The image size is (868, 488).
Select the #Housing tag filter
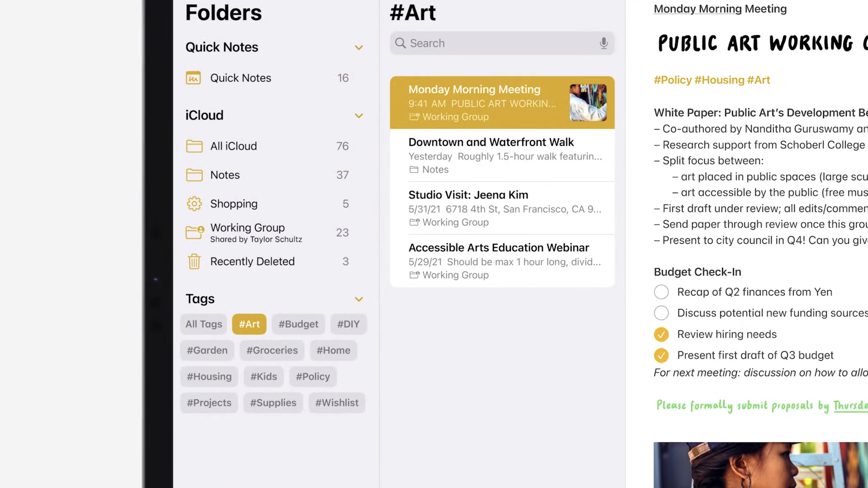[209, 376]
